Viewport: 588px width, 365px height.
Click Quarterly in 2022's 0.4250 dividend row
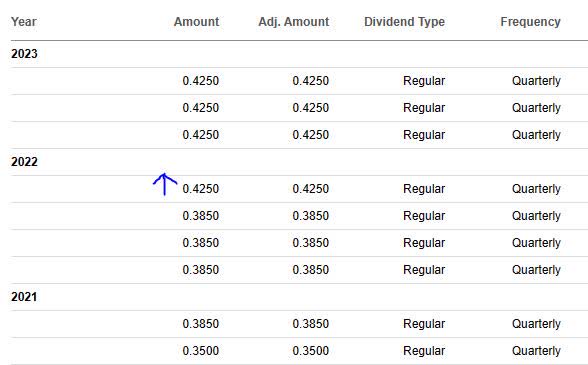pos(536,189)
